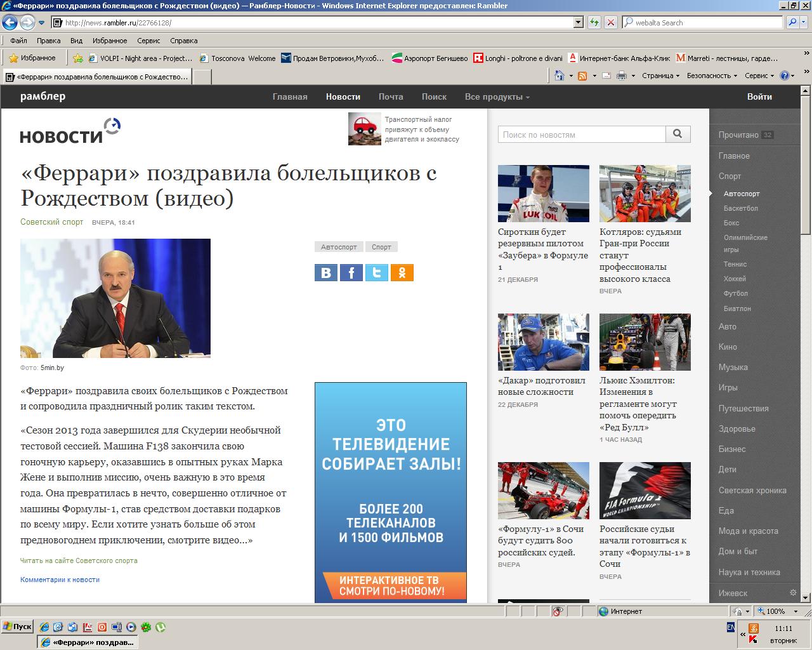This screenshot has width=812, height=650.
Task: Click the Home page icon in the command bar
Action: (559, 76)
